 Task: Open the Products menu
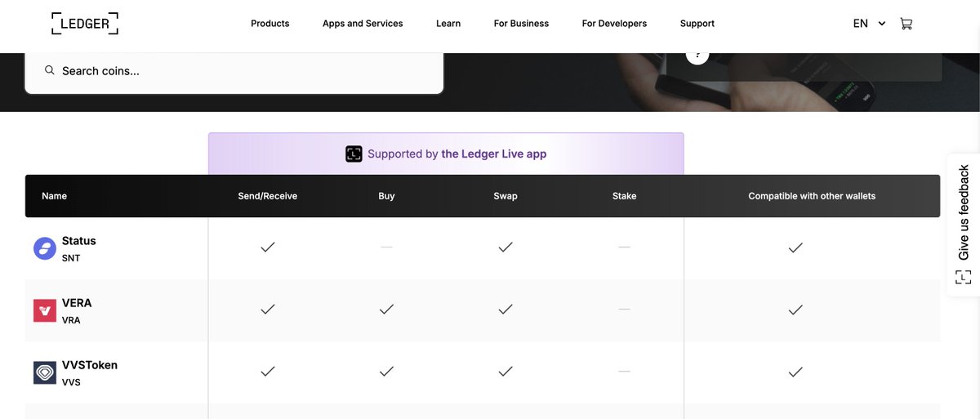(270, 24)
